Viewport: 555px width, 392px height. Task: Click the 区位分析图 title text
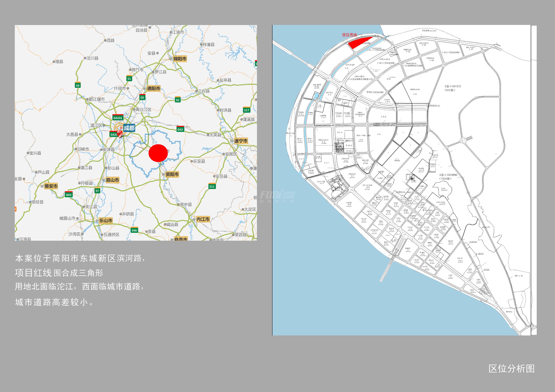tap(512, 369)
